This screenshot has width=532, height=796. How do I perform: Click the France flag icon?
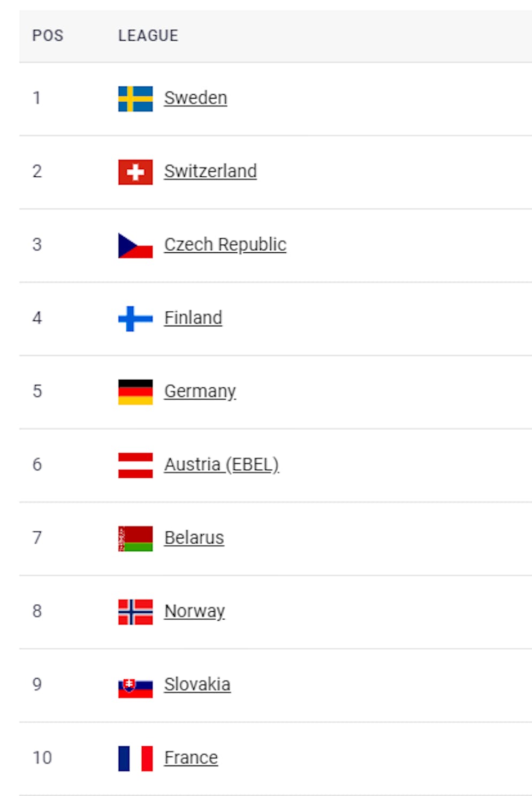pos(135,759)
